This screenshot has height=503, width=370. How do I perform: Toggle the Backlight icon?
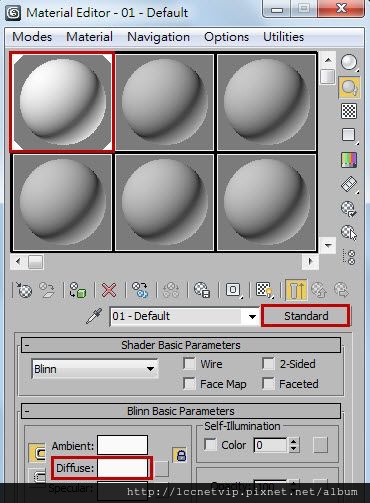(x=349, y=88)
